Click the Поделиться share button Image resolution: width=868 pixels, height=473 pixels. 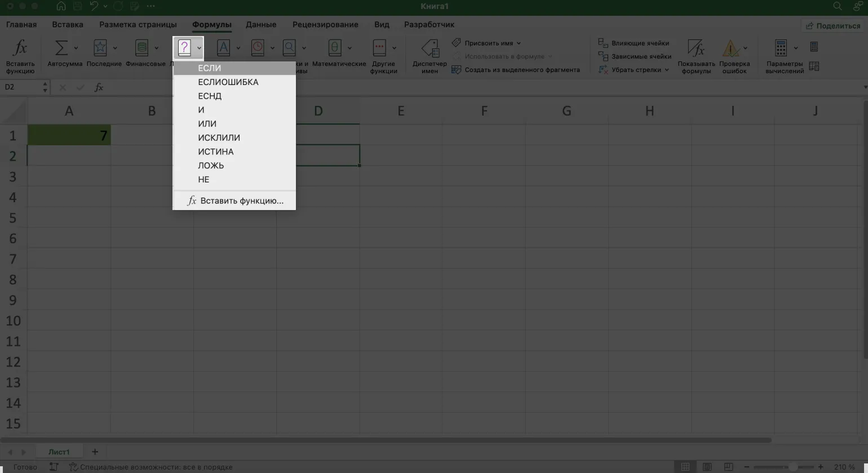[833, 26]
